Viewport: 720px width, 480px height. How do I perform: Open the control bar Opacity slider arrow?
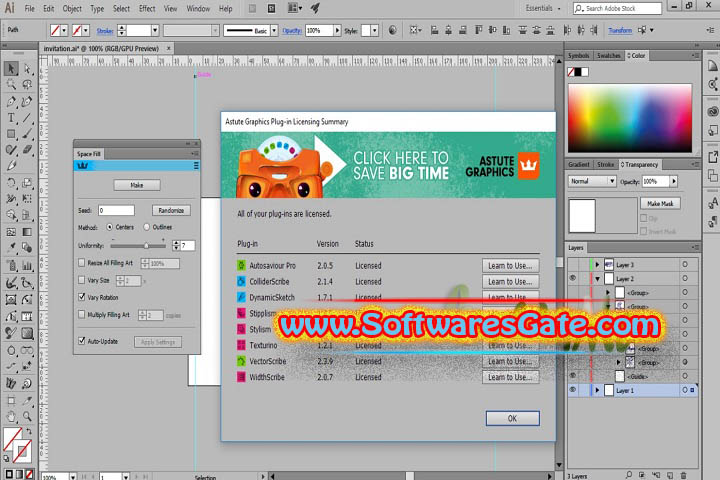point(338,30)
